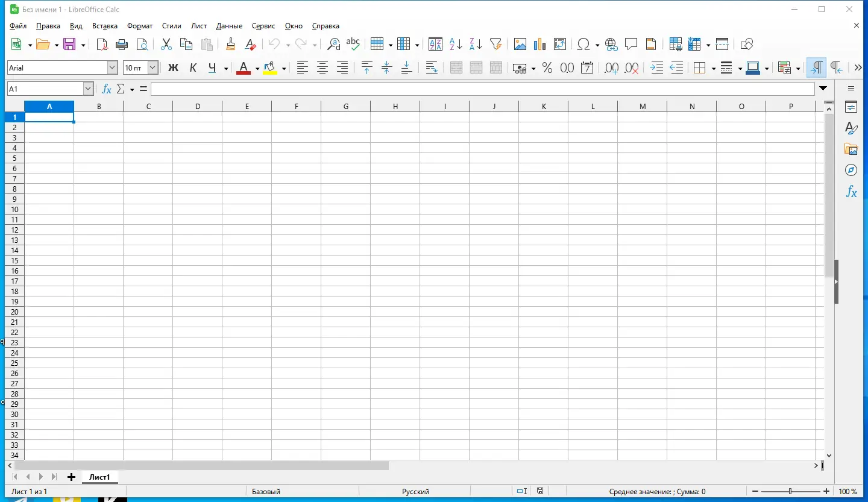Open the font size dropdown

(x=153, y=68)
